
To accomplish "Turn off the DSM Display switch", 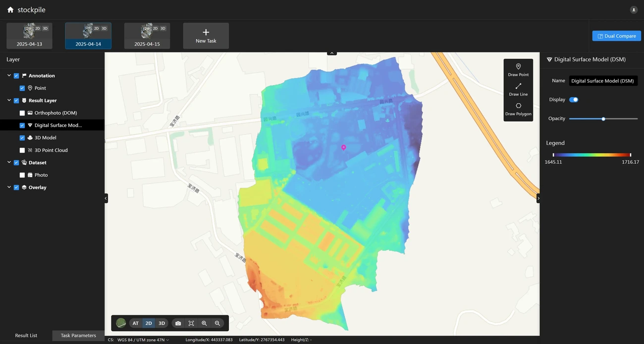I will pyautogui.click(x=574, y=99).
